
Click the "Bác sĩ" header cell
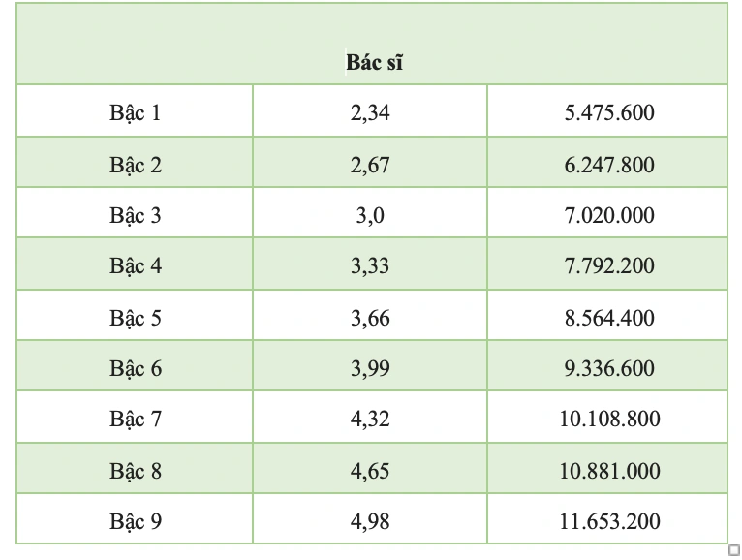point(374,63)
